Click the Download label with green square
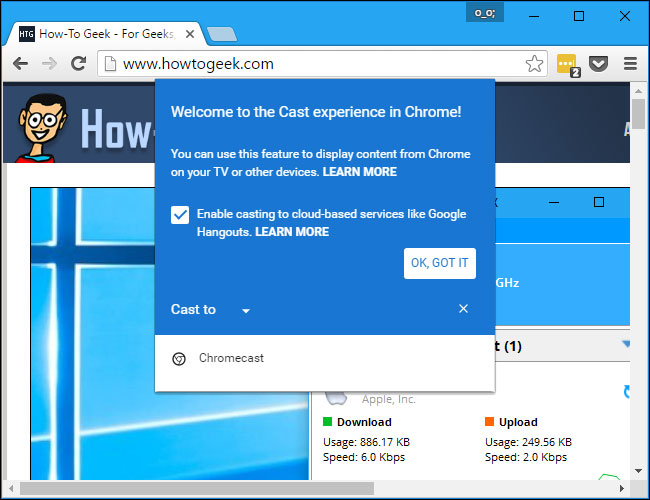Screen dimensions: 650x500 (357, 422)
